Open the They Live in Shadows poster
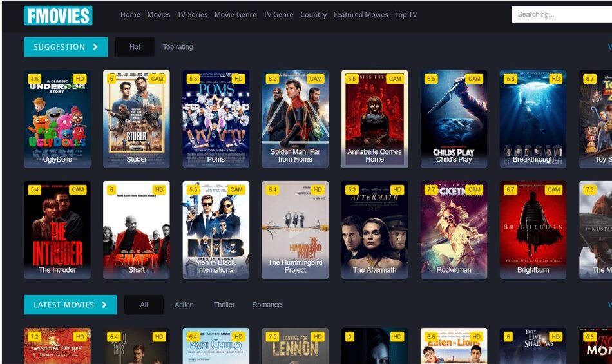Screen dimensions: 612x364 click(x=533, y=346)
